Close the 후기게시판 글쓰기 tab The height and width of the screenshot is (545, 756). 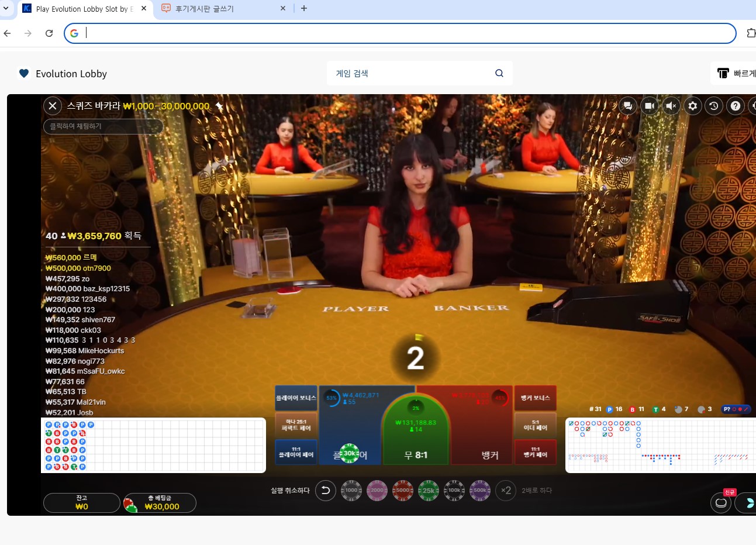(283, 9)
